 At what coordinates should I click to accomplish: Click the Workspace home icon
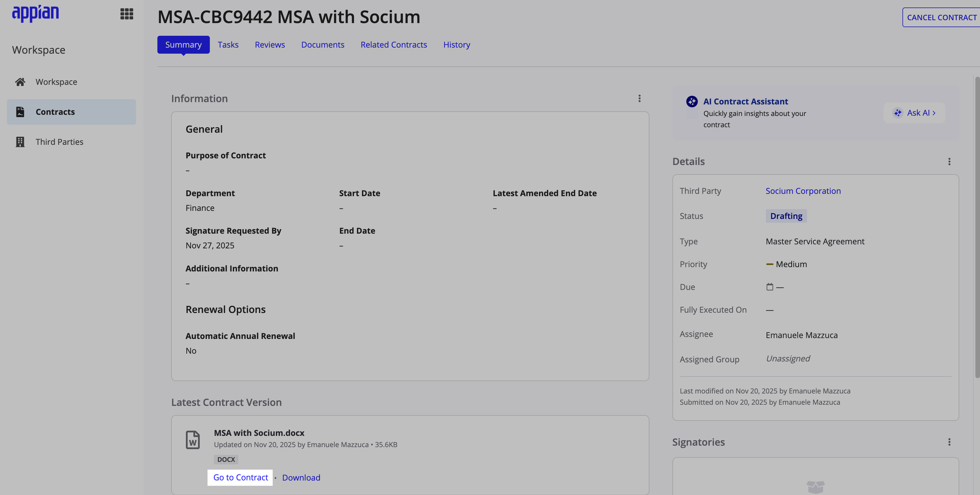[x=20, y=82]
